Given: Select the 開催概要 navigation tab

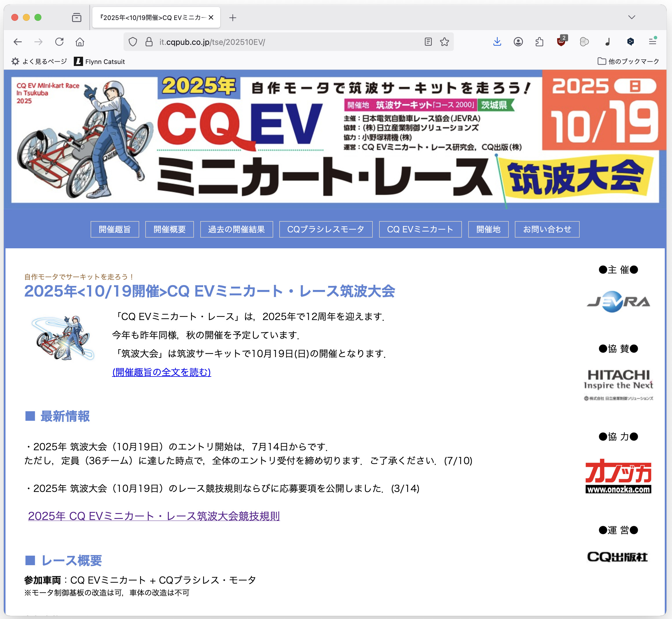Looking at the screenshot, I should pos(170,229).
